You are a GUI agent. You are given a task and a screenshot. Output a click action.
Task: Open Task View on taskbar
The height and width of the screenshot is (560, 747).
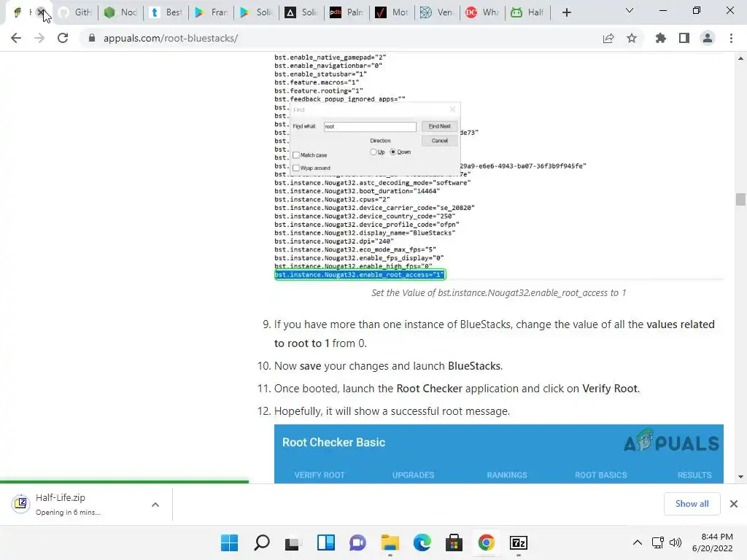(293, 542)
